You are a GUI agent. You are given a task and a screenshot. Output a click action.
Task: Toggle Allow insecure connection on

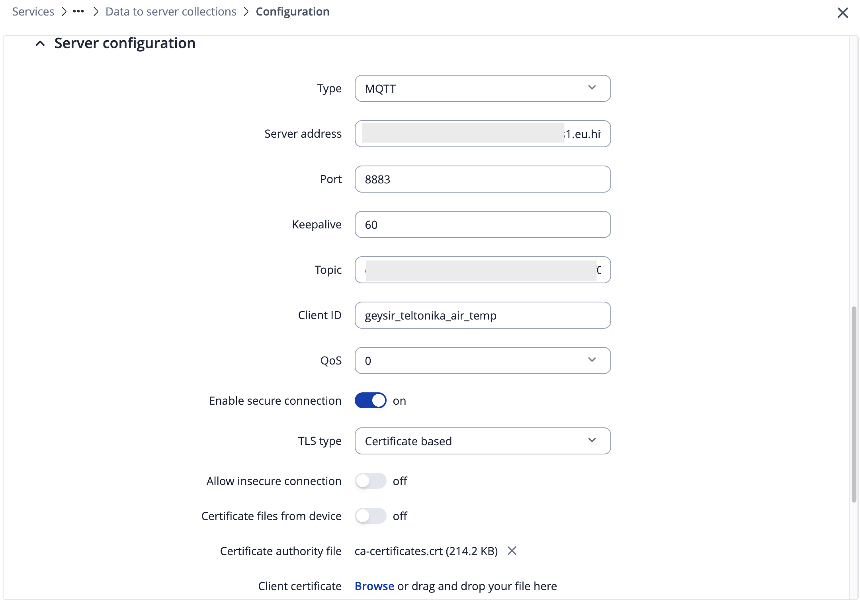click(370, 481)
